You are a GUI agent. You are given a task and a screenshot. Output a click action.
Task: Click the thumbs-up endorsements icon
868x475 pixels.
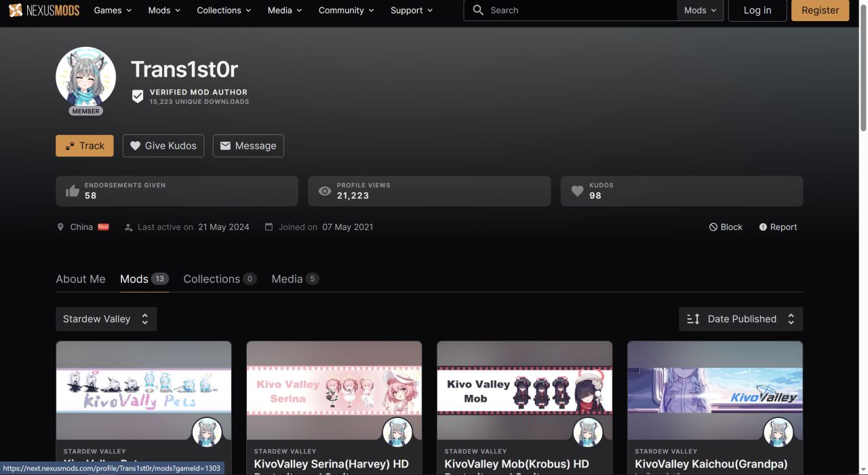[73, 191]
